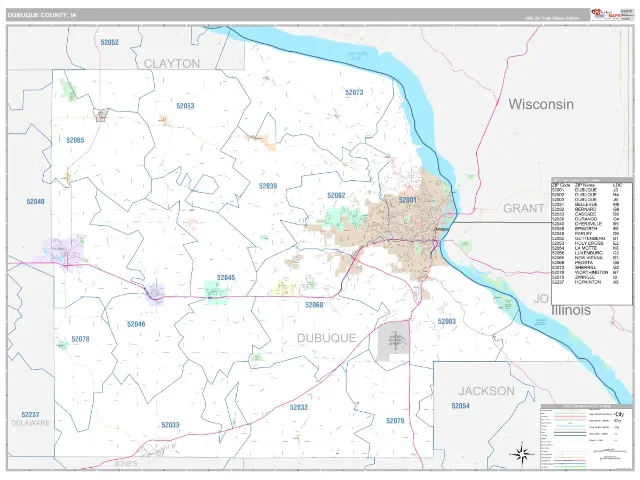Screen dimensions: 640x480
Task: Select ZIP label 52068 on the map
Action: (x=314, y=304)
